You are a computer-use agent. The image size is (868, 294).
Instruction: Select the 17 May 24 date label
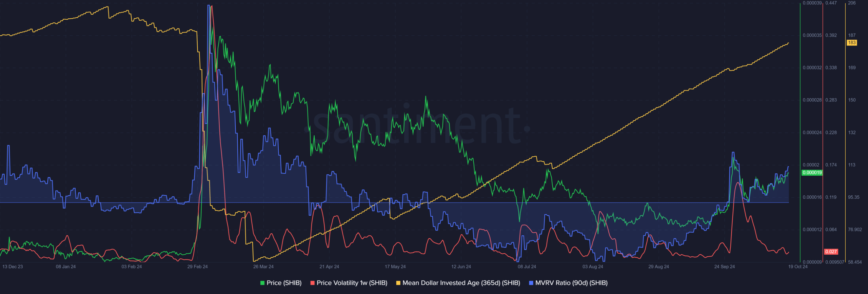(395, 267)
